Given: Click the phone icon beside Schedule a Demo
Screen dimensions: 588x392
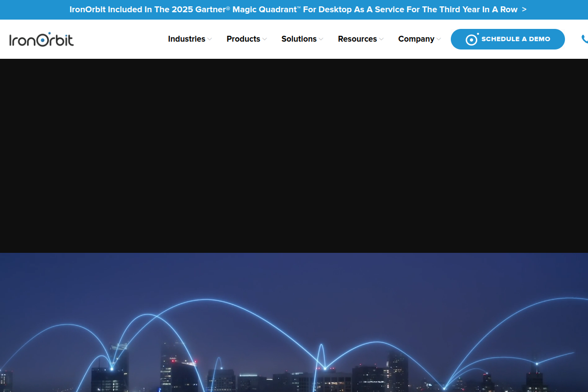Looking at the screenshot, I should click(585, 39).
